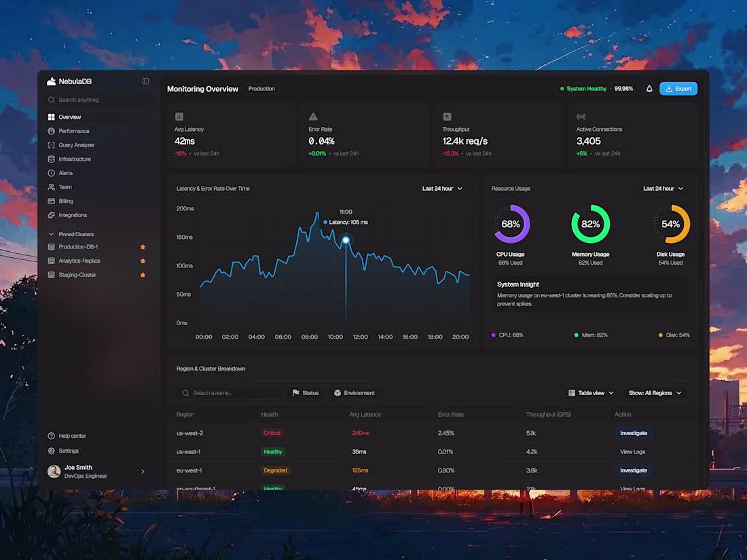
Task: Click the Production environment badge
Action: point(261,88)
